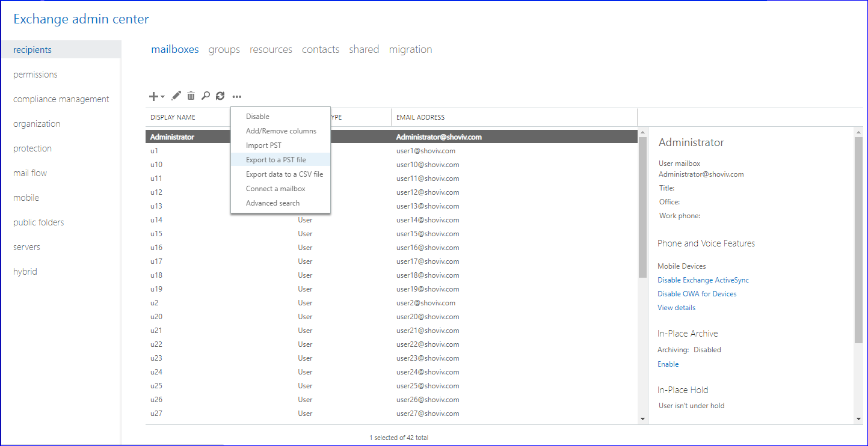Image resolution: width=868 pixels, height=446 pixels.
Task: Select mailbox row u1
Action: click(x=392, y=151)
